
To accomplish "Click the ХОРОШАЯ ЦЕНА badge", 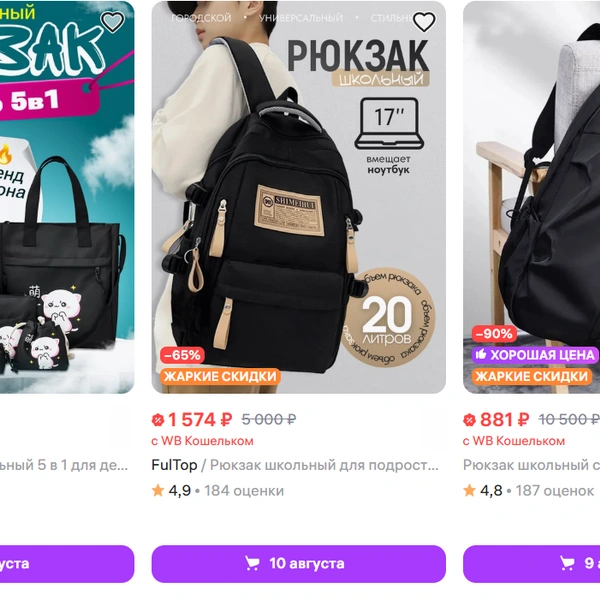I will click(x=535, y=355).
